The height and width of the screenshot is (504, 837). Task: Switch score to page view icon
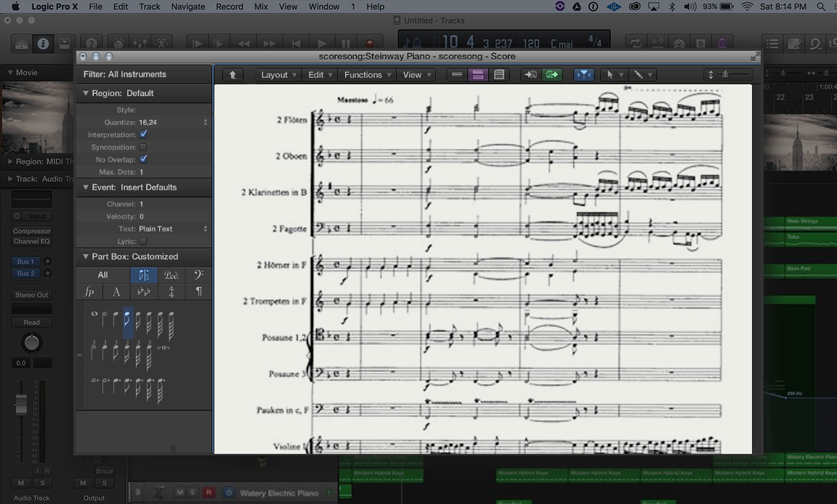point(498,75)
